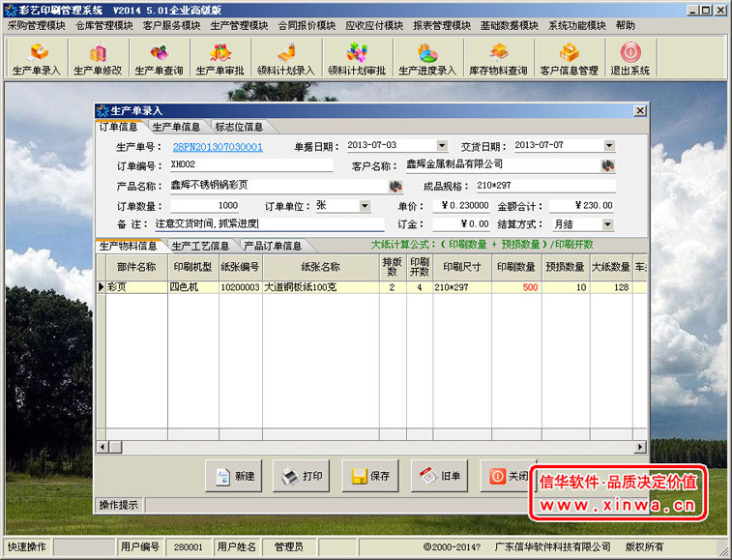Viewport: 732px width, 560px height.
Task: Open 库存物料查询 toolbar icon
Action: [x=498, y=59]
